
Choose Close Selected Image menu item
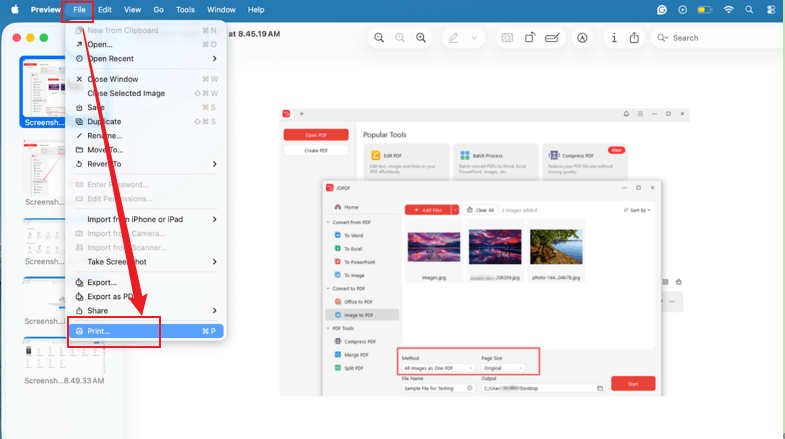[146, 93]
